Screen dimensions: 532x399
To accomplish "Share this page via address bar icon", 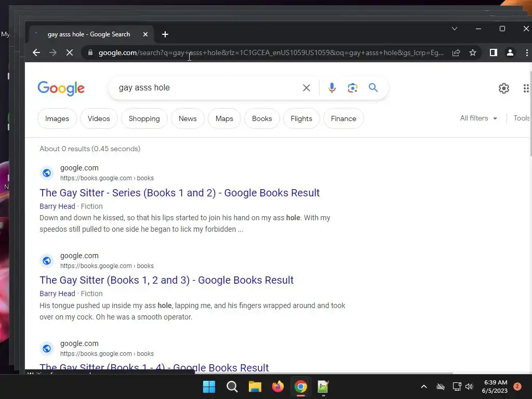I will tap(456, 52).
